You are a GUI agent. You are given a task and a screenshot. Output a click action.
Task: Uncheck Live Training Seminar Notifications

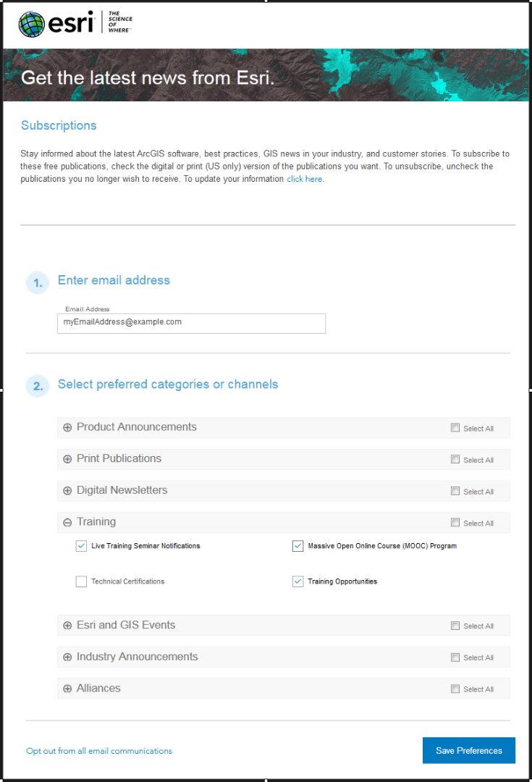81,546
